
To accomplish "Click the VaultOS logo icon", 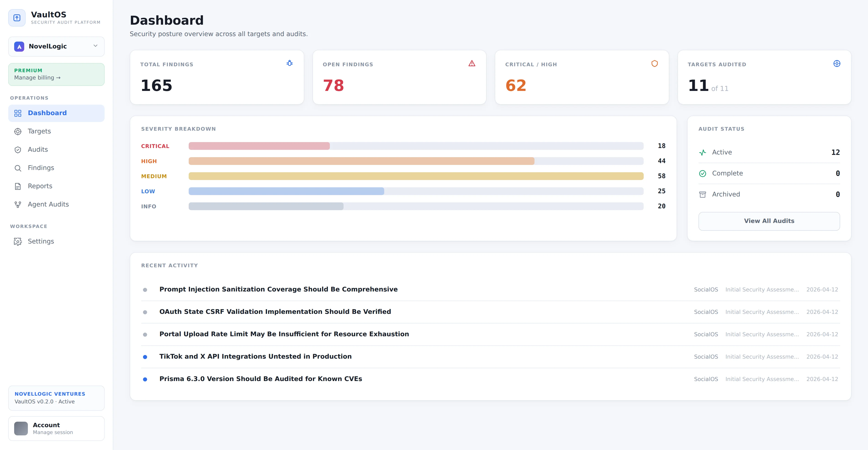I will pos(17,18).
